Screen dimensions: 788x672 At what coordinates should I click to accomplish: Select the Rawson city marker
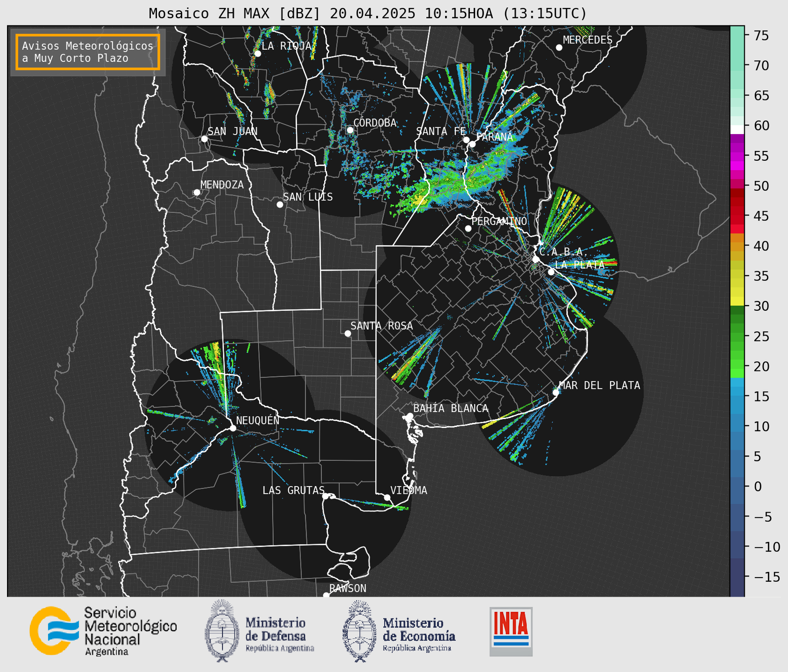[x=326, y=595]
